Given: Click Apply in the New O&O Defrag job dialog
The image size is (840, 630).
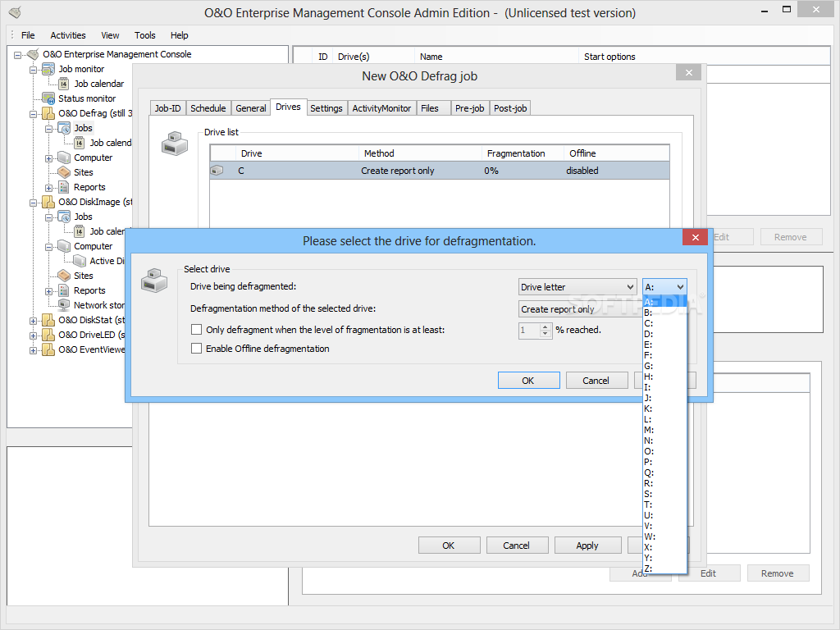Looking at the screenshot, I should point(587,546).
